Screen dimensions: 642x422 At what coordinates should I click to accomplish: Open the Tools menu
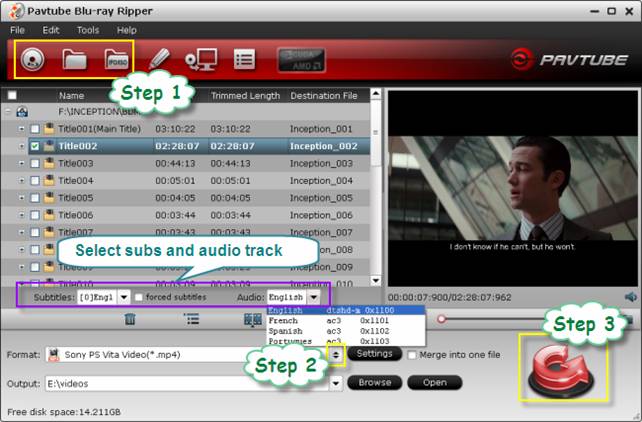click(88, 30)
